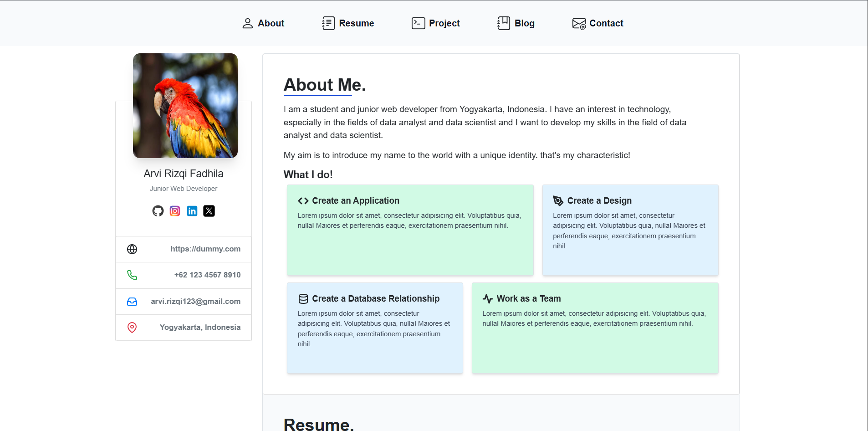868x431 pixels.
Task: Open the LinkedIn profile icon
Action: pos(192,211)
